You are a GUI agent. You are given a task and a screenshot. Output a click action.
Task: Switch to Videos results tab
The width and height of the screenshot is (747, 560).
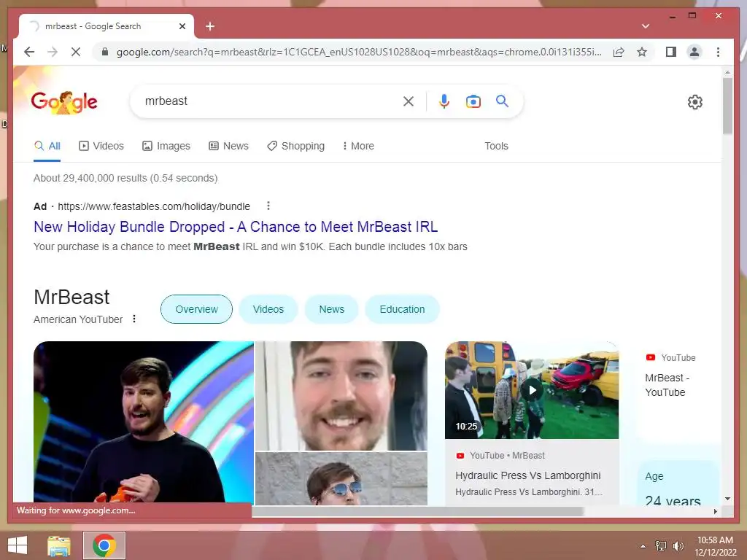[101, 146]
